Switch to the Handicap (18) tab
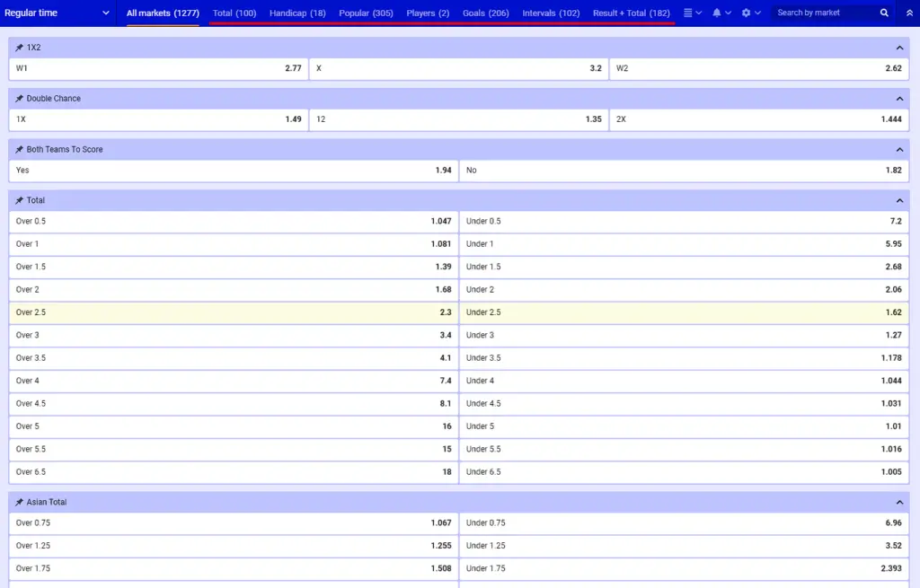Image resolution: width=920 pixels, height=588 pixels. click(297, 13)
